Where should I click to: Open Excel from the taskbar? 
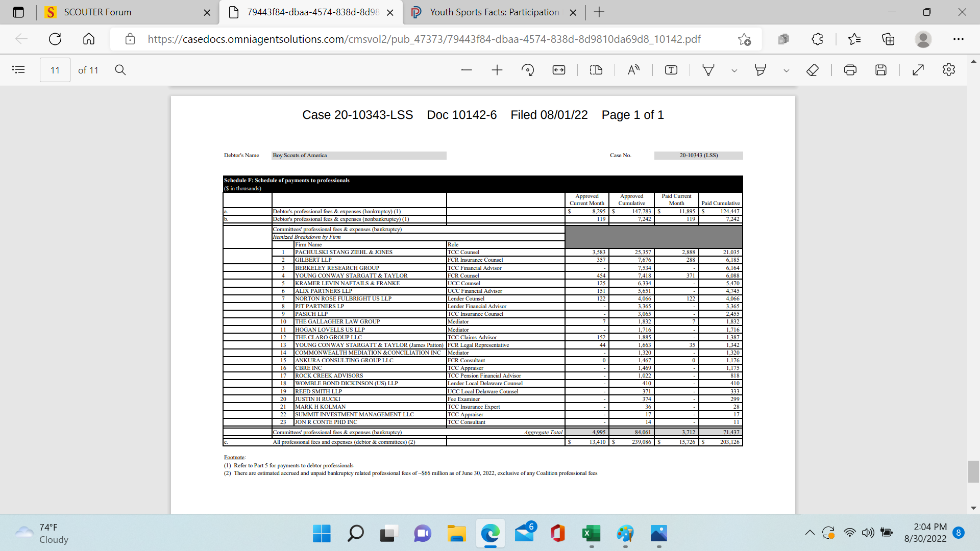pyautogui.click(x=592, y=534)
